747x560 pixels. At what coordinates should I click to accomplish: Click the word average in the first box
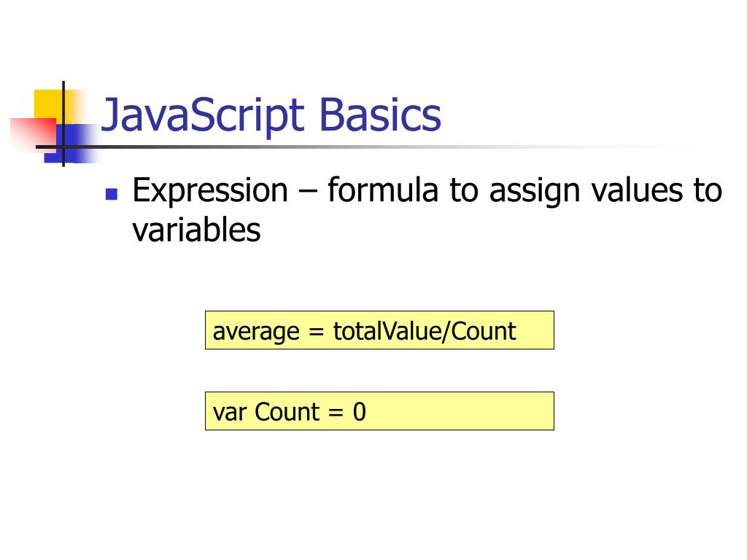tap(256, 332)
